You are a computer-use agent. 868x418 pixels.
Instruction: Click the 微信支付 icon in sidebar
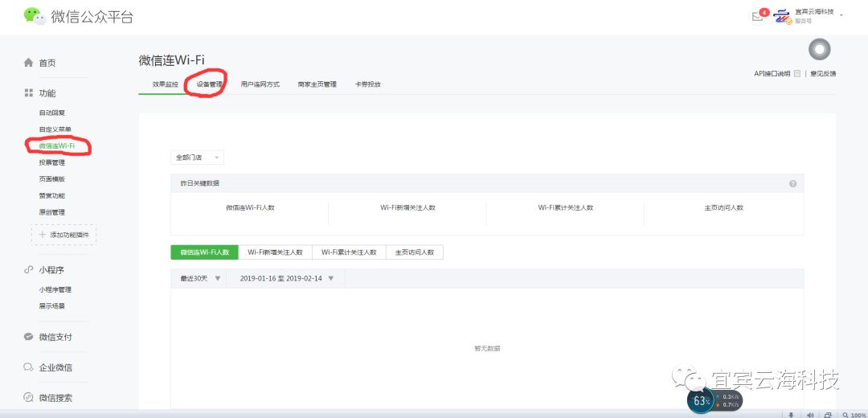click(29, 337)
